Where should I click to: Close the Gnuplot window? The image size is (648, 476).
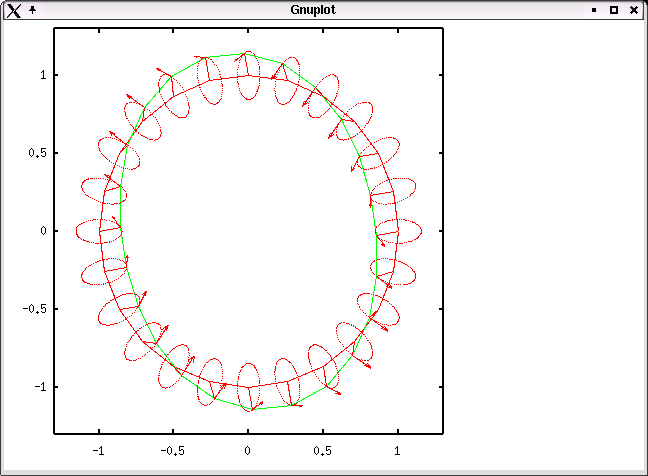tap(634, 10)
